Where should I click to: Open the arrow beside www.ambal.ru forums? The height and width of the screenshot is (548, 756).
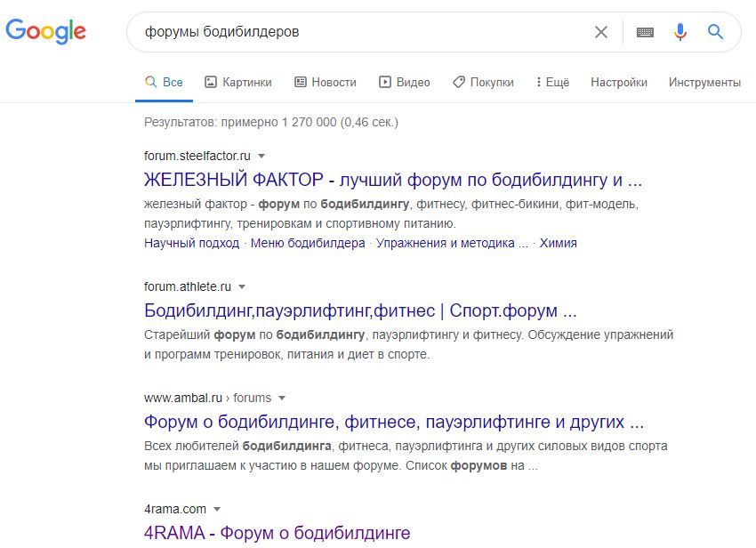[282, 398]
